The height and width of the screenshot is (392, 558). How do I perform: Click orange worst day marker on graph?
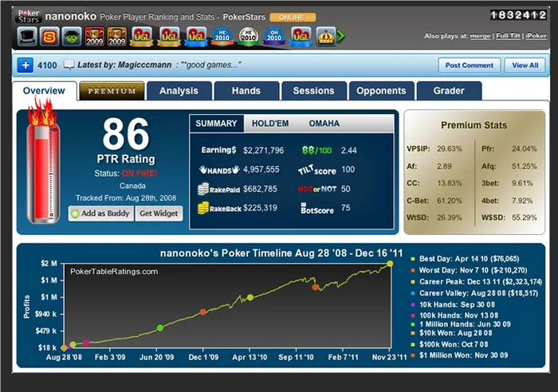tap(316, 287)
